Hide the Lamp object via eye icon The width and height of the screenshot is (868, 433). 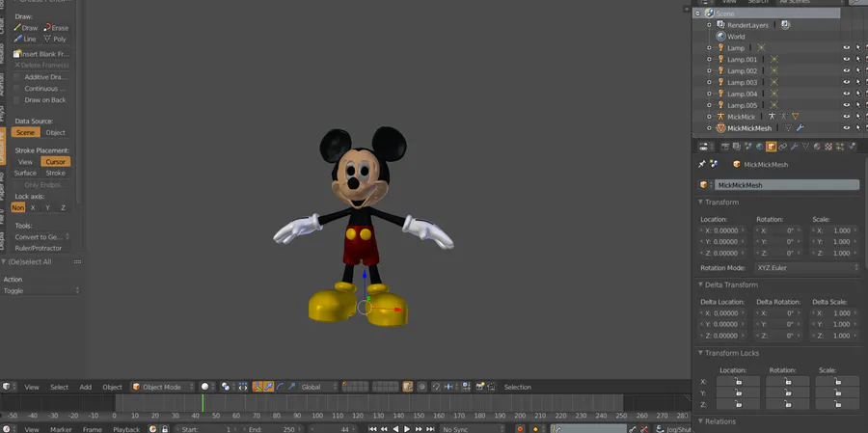[x=847, y=48]
